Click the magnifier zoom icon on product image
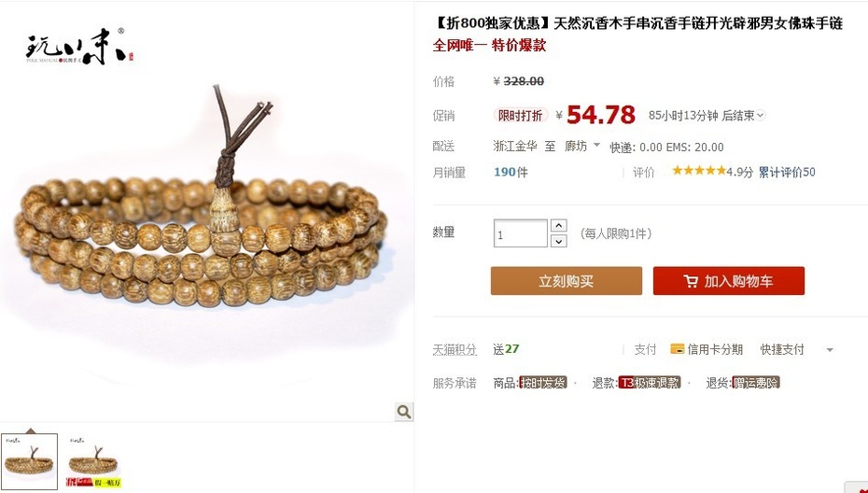Image resolution: width=868 pixels, height=493 pixels. tap(404, 412)
